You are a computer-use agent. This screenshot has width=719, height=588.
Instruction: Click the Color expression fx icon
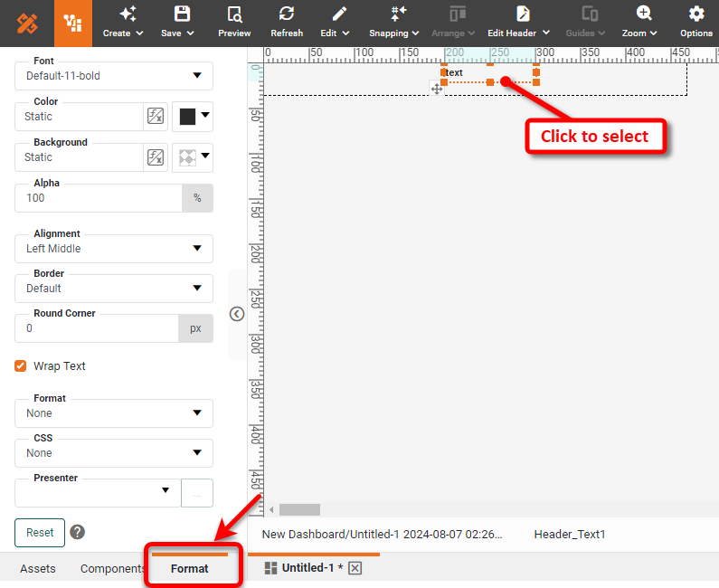(156, 116)
